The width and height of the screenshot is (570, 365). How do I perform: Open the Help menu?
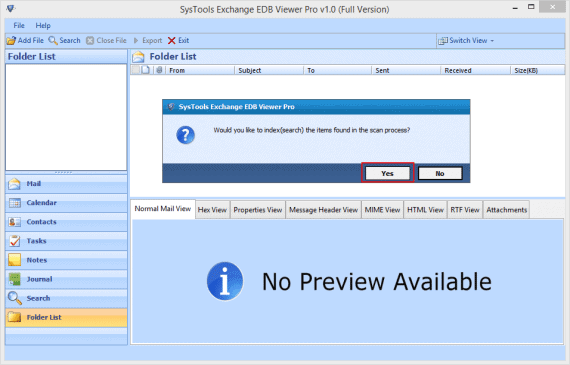43,25
